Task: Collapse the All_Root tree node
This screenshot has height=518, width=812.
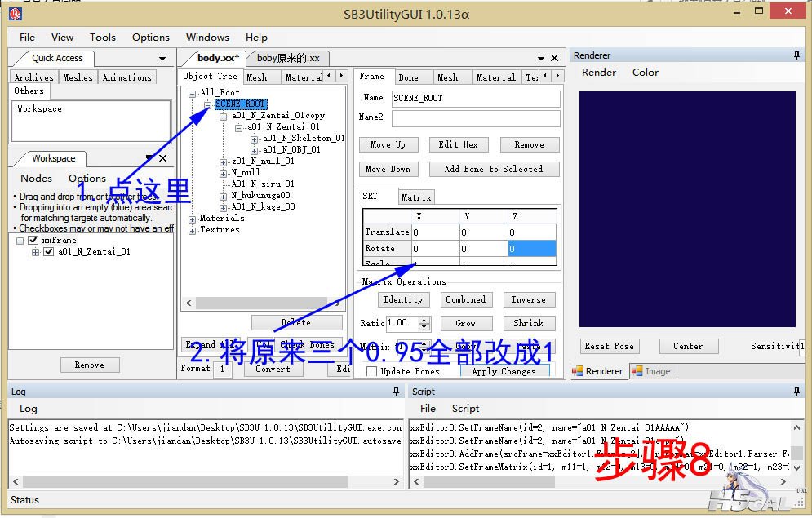Action: [192, 94]
